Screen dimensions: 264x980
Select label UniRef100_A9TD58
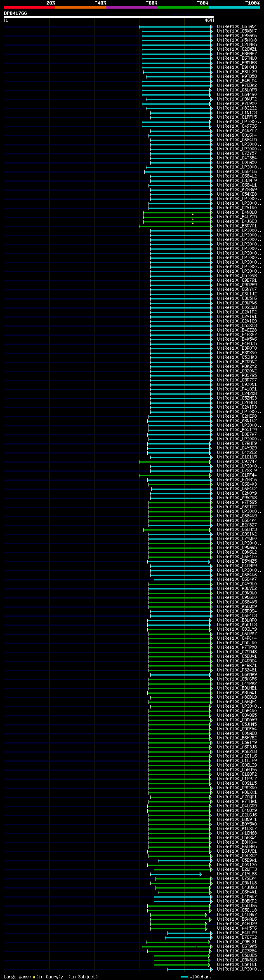click(237, 77)
